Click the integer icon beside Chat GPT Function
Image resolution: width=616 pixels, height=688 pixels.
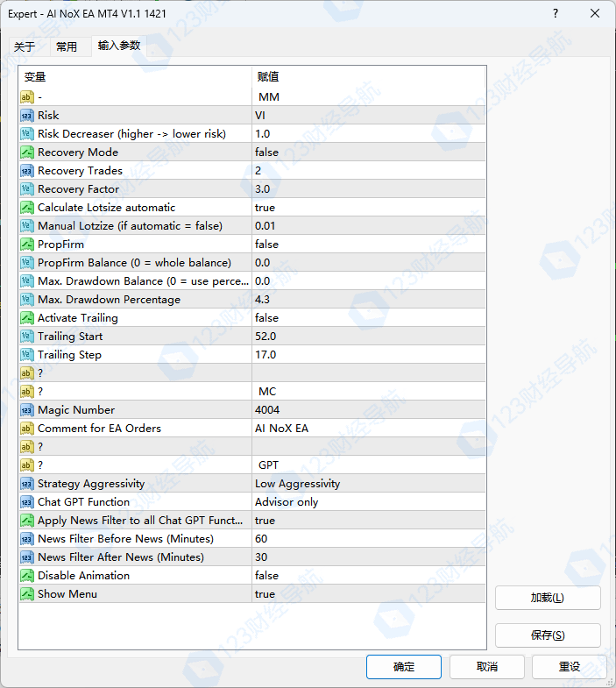coord(27,502)
